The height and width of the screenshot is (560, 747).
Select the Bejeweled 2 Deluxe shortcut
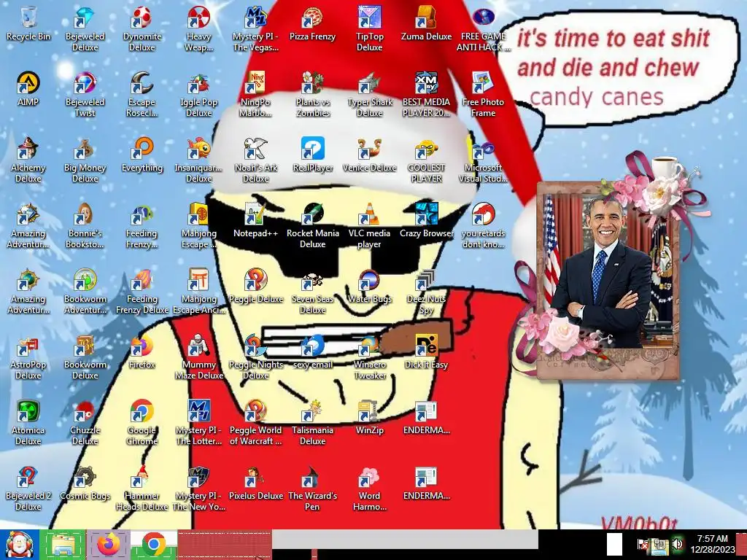tap(28, 488)
